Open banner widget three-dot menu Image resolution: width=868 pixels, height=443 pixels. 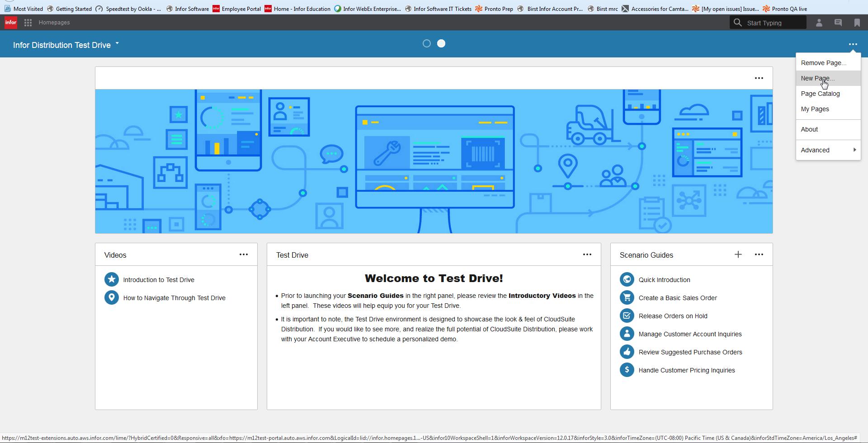[759, 78]
